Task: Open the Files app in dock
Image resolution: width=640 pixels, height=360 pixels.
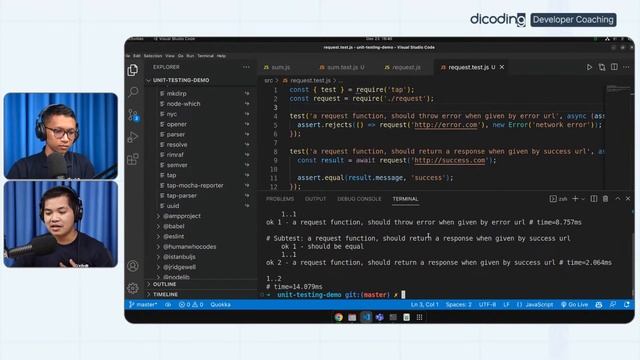Action: 352,317
